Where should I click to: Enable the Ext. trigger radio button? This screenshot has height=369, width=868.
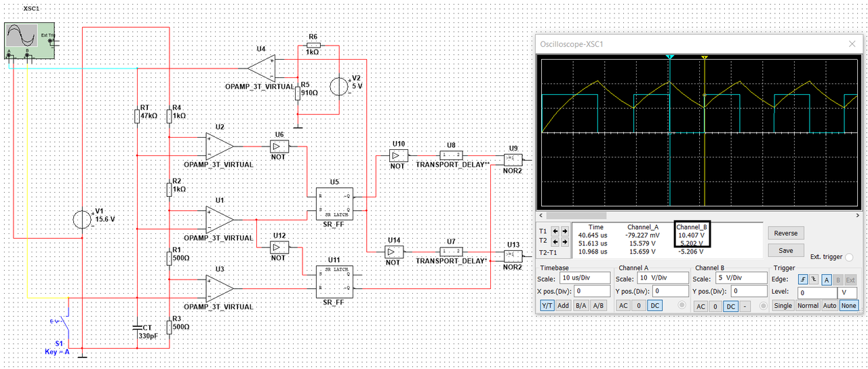(x=849, y=257)
